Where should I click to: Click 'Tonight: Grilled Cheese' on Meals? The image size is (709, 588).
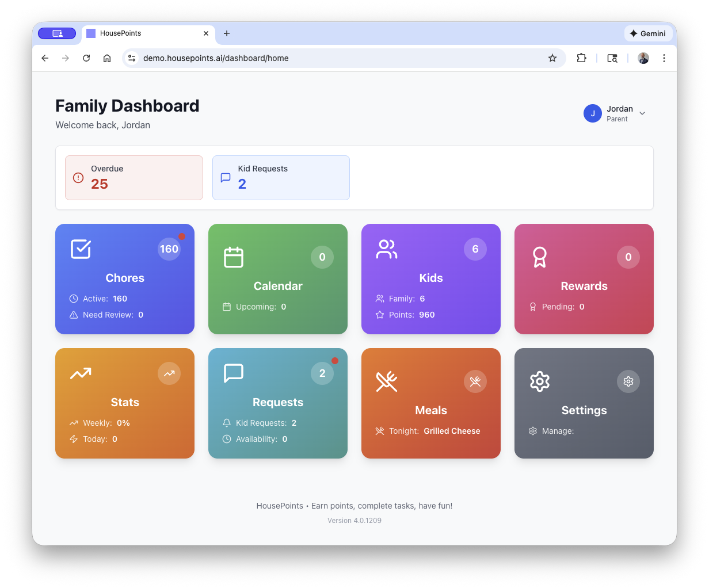(x=428, y=431)
